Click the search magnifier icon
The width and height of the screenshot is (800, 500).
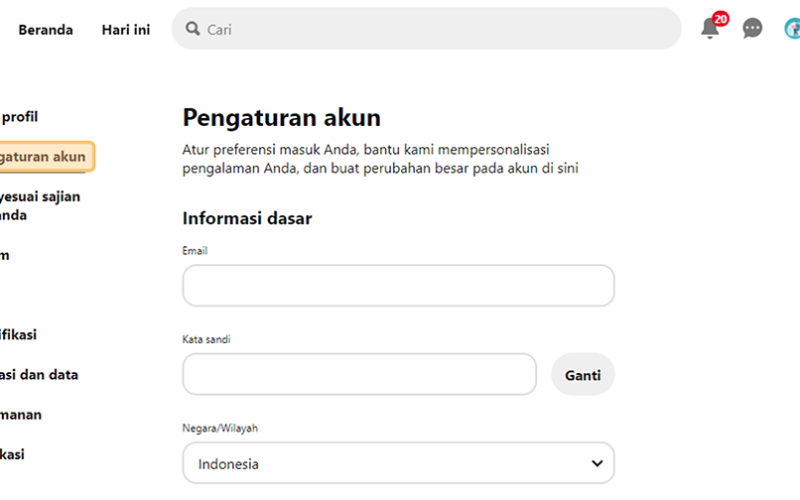(192, 29)
